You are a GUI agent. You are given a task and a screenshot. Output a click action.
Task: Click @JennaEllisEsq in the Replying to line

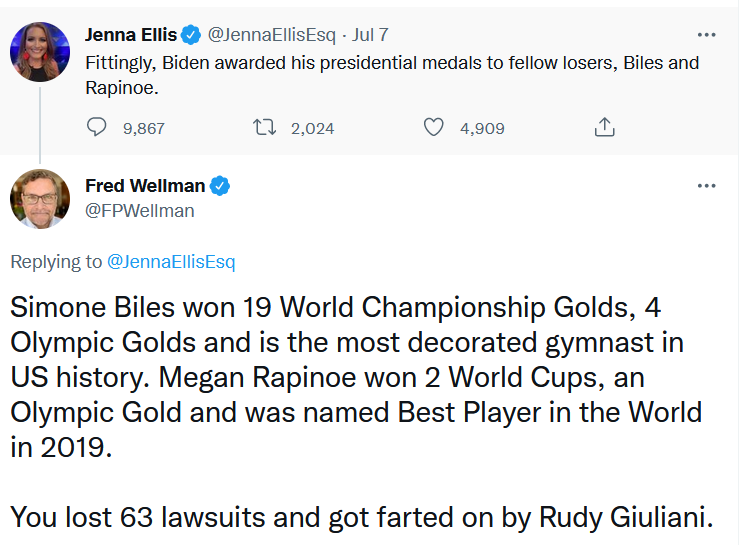[171, 262]
